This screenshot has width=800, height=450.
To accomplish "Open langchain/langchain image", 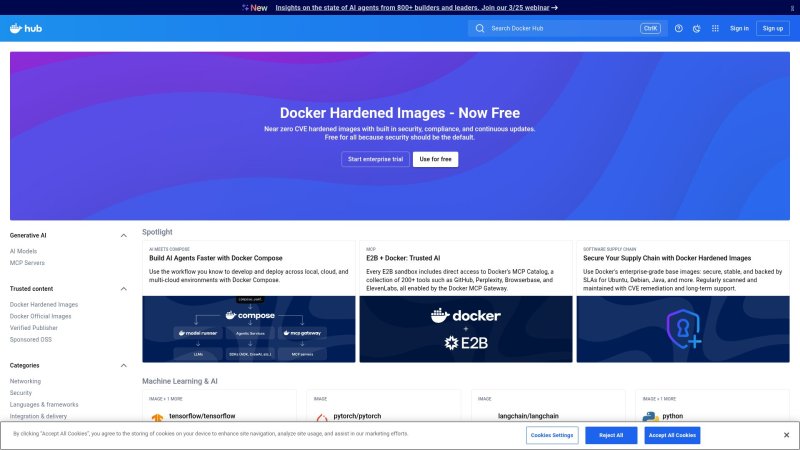I will pyautogui.click(x=528, y=416).
